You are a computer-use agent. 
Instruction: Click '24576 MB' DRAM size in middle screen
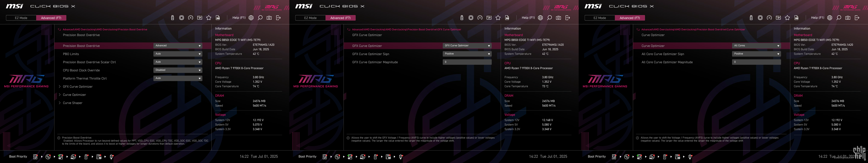pyautogui.click(x=548, y=101)
